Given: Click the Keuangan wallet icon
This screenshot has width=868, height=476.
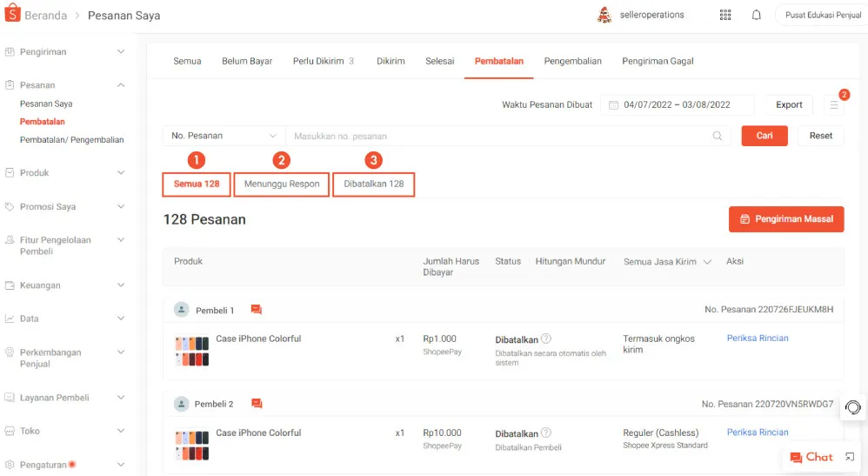Looking at the screenshot, I should (x=10, y=285).
